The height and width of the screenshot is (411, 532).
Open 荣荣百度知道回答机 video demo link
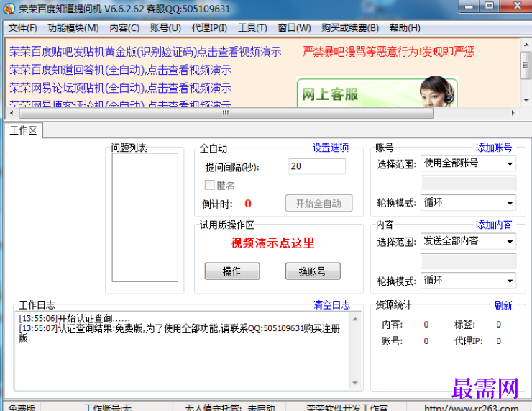pyautogui.click(x=121, y=70)
